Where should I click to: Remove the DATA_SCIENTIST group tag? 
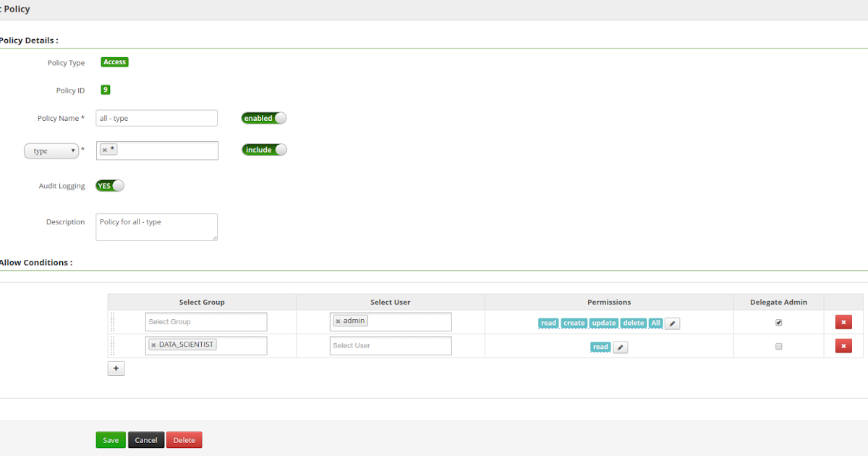(x=153, y=345)
